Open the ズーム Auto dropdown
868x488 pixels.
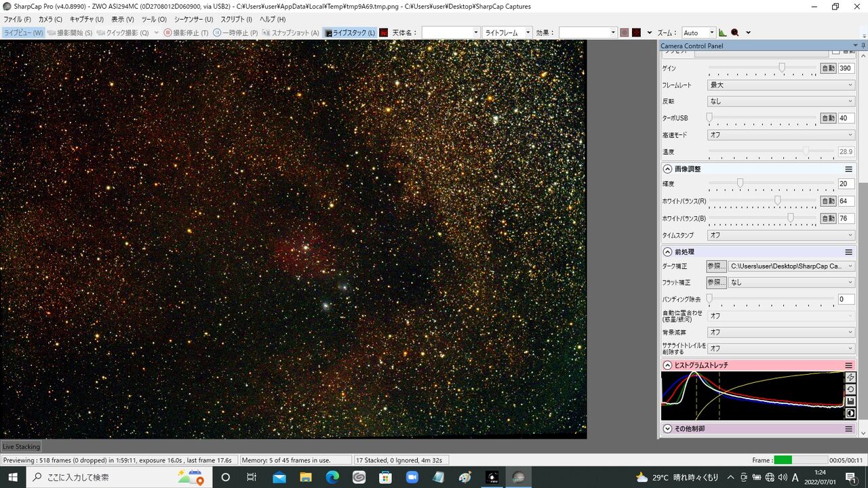coord(698,33)
